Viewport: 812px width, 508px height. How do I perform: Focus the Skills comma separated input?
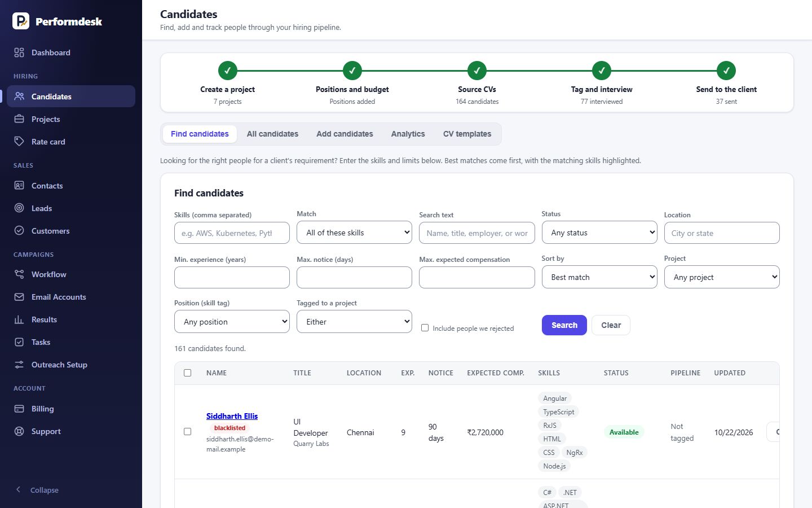(232, 233)
